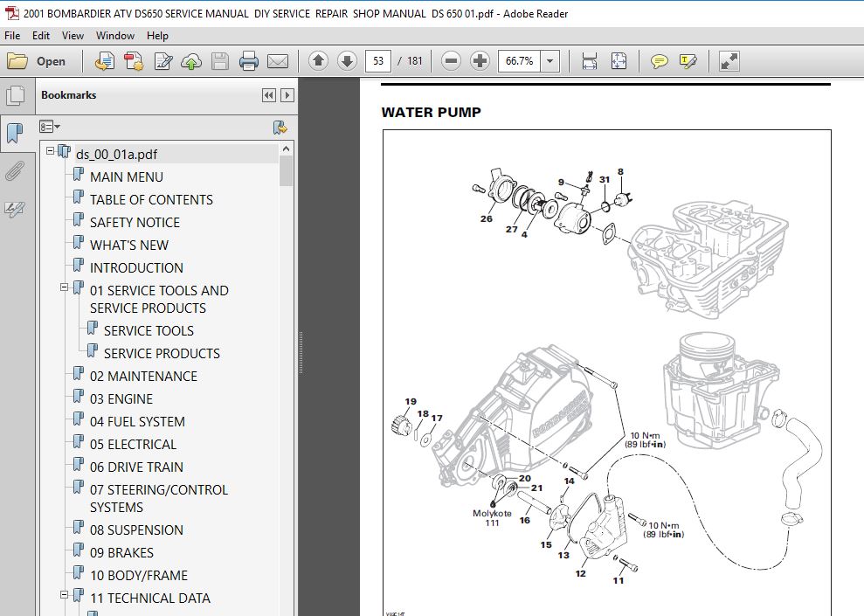The image size is (864, 616).
Task: Click the bookmarks list scrollbar thumb
Action: (x=286, y=170)
